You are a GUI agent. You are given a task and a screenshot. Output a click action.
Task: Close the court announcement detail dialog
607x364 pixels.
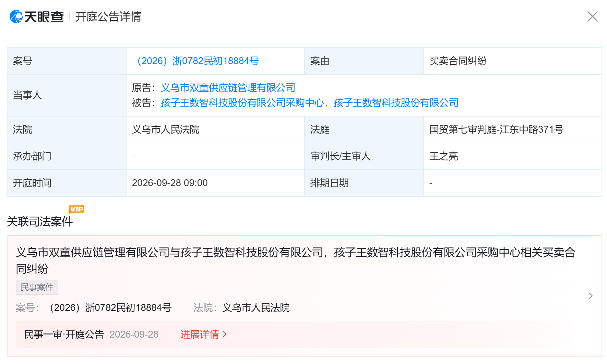592,16
